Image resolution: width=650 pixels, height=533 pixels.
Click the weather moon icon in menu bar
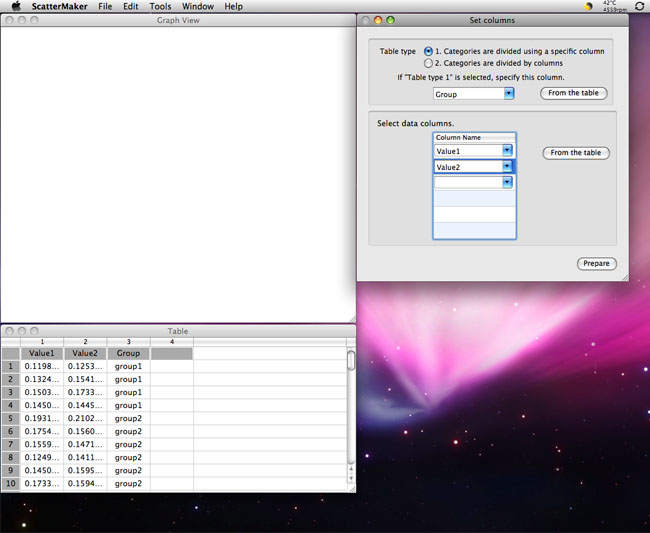pyautogui.click(x=588, y=6)
